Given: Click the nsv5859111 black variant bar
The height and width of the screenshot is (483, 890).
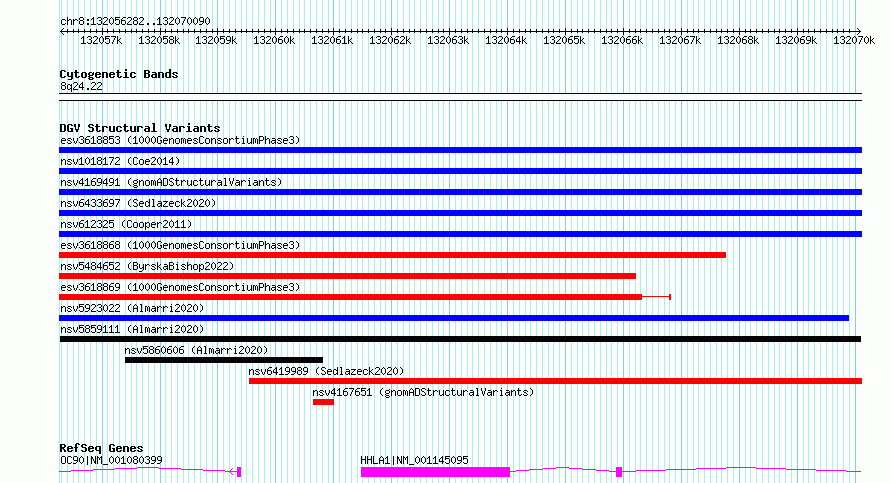Looking at the screenshot, I should click(x=460, y=339).
